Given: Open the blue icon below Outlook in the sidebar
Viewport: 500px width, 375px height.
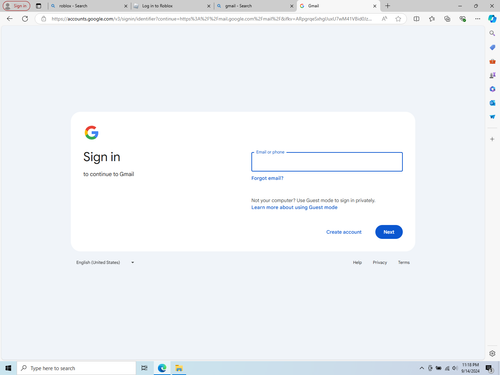Looking at the screenshot, I should click(492, 117).
